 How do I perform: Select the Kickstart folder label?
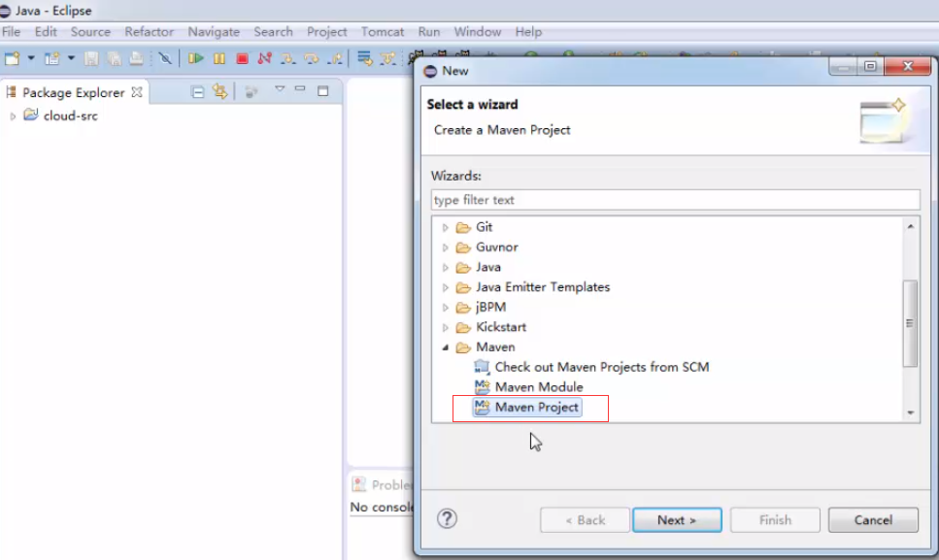pyautogui.click(x=501, y=327)
